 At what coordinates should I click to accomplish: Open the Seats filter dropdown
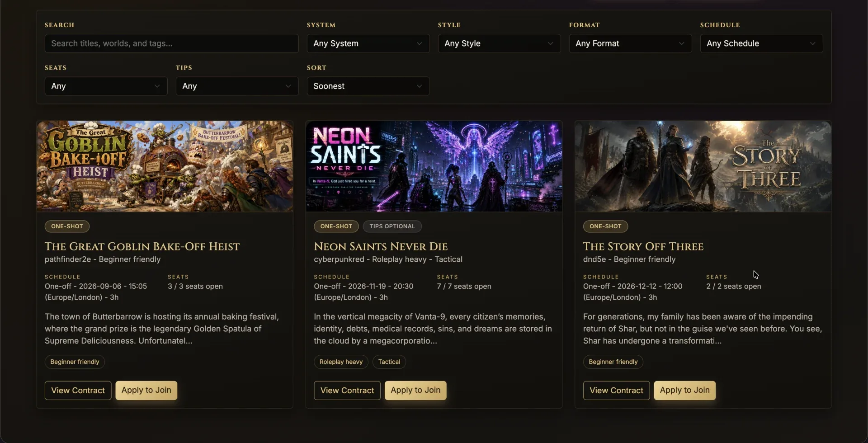106,86
